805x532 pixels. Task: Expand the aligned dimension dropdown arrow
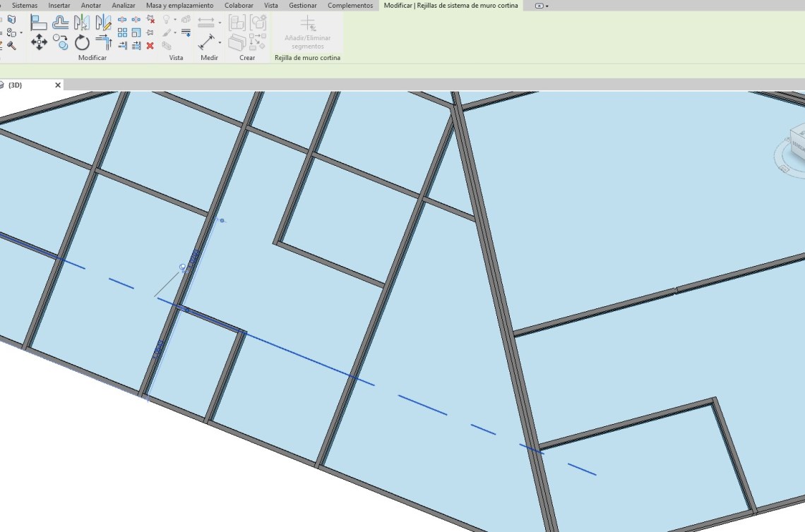(220, 23)
